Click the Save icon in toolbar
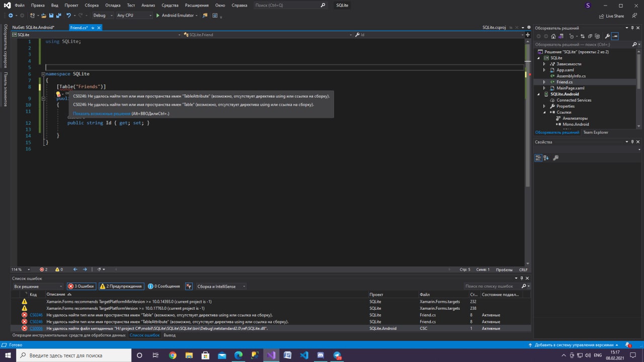644x362 pixels. (51, 16)
